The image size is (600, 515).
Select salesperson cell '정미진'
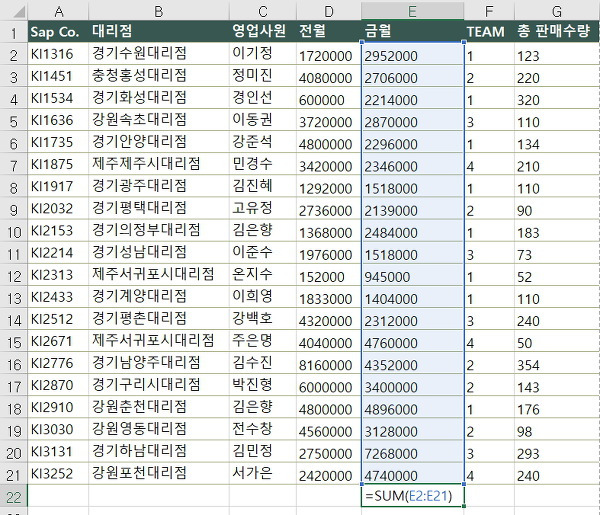point(263,76)
